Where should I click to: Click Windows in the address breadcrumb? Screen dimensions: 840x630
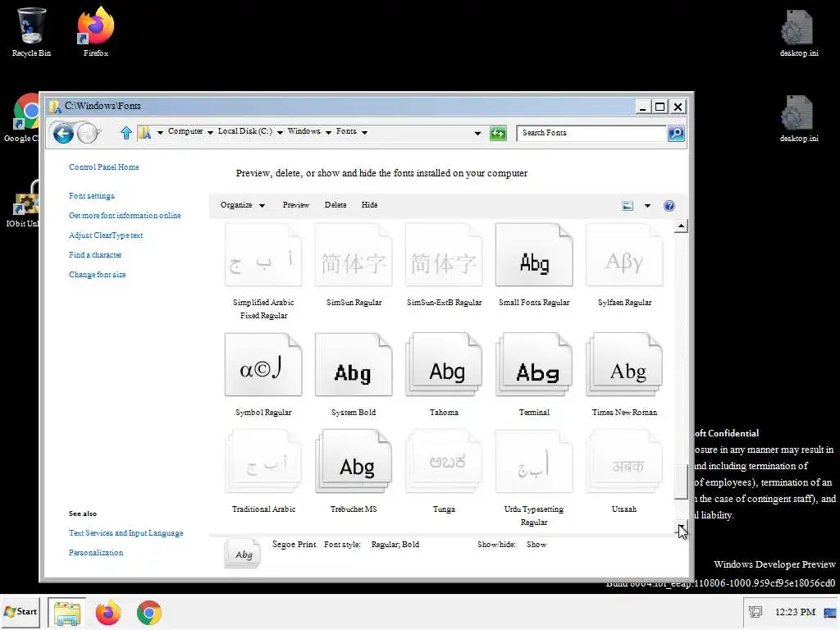coord(304,131)
